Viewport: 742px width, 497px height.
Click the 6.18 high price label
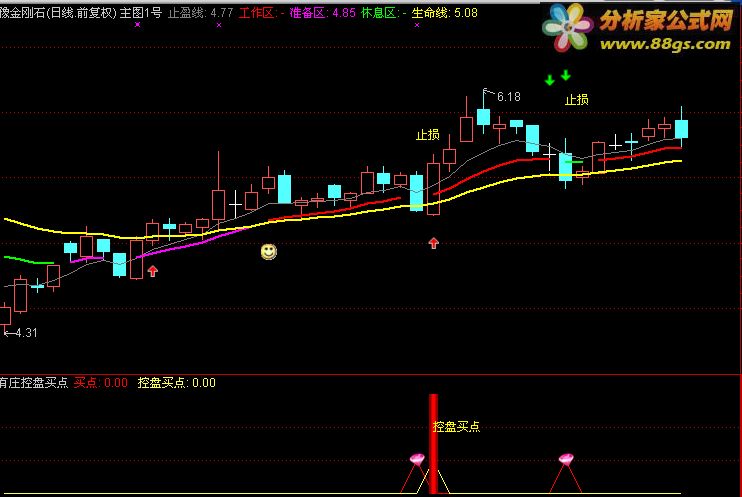click(x=509, y=97)
